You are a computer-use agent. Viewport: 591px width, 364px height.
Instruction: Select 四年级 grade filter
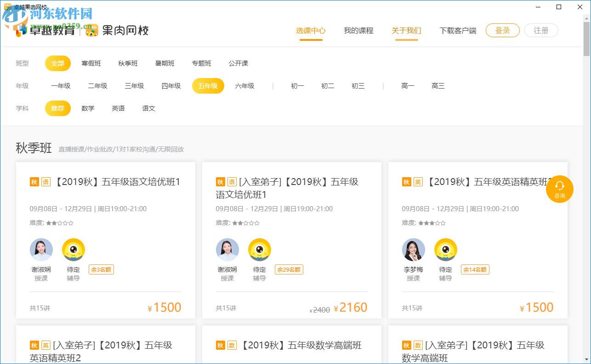[x=171, y=86]
